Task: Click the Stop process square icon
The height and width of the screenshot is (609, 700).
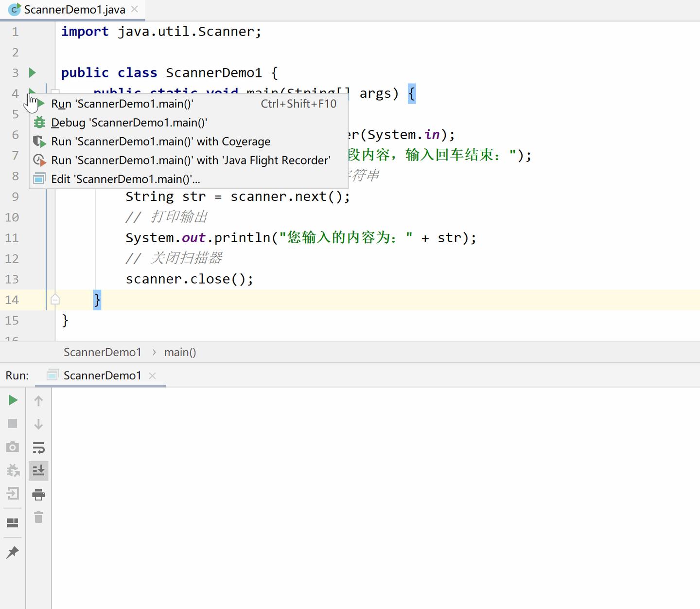Action: (13, 424)
